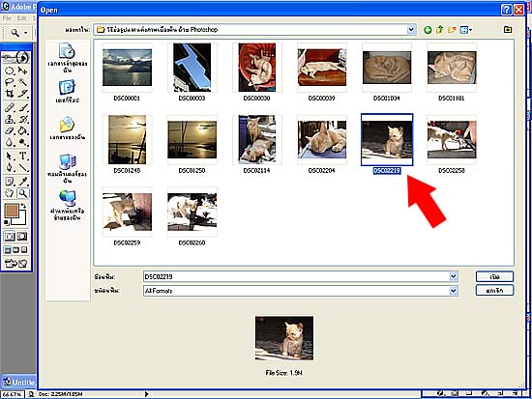Pick the Eyedropper tool
Image resolution: width=532 pixels, height=399 pixels.
(x=23, y=181)
